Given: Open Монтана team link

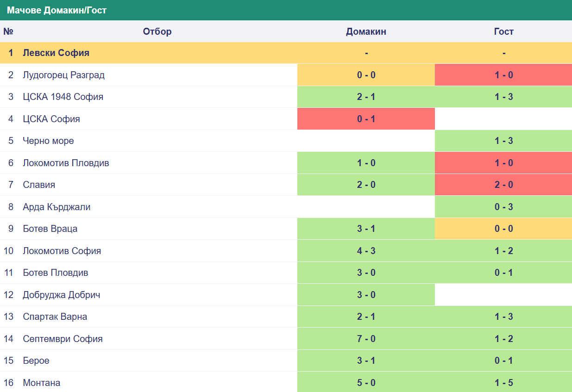Looking at the screenshot, I should point(41,383).
